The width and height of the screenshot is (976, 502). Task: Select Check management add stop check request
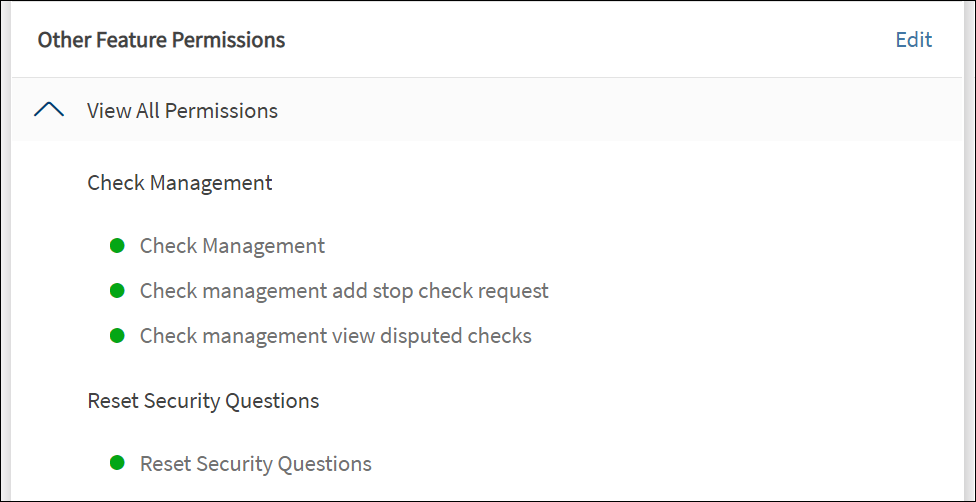344,291
